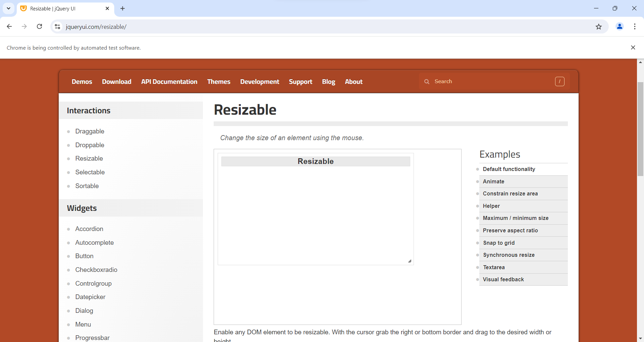
Task: Open the Preserve aspect ratio example
Action: [x=510, y=230]
